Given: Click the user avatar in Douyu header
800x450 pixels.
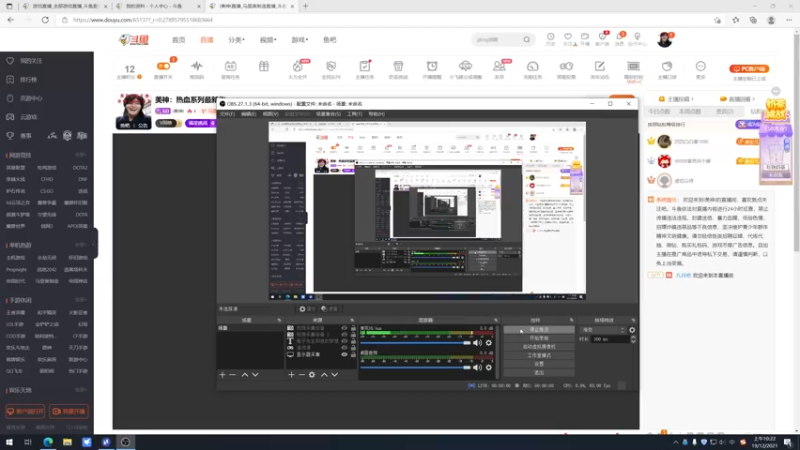Looking at the screenshot, I should pos(664,39).
